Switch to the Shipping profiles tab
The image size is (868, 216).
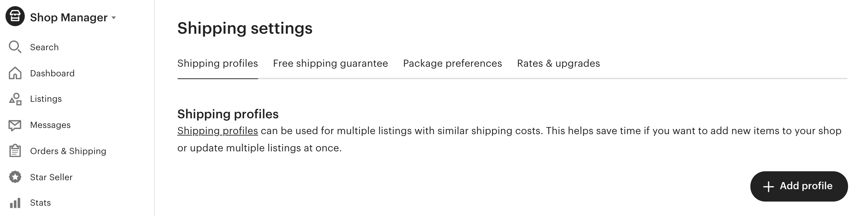[217, 63]
